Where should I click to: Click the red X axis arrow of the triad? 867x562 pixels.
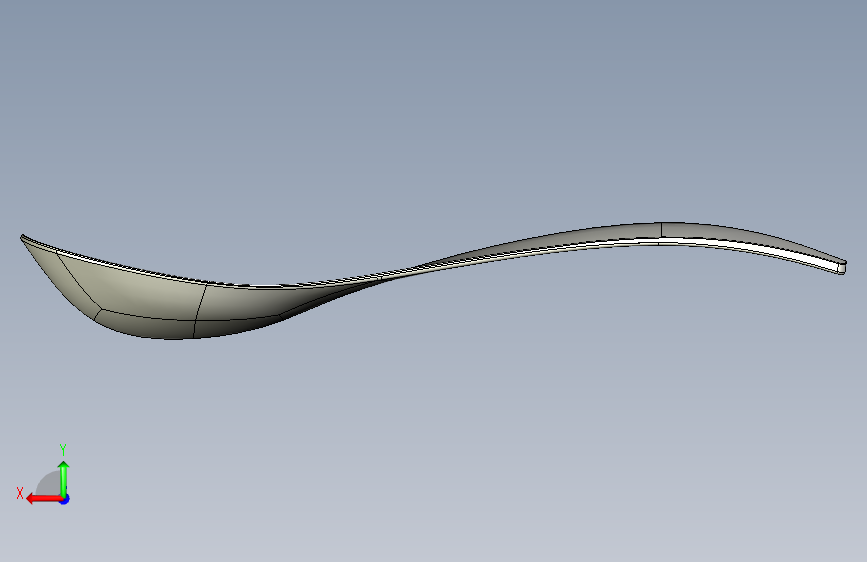[44, 499]
